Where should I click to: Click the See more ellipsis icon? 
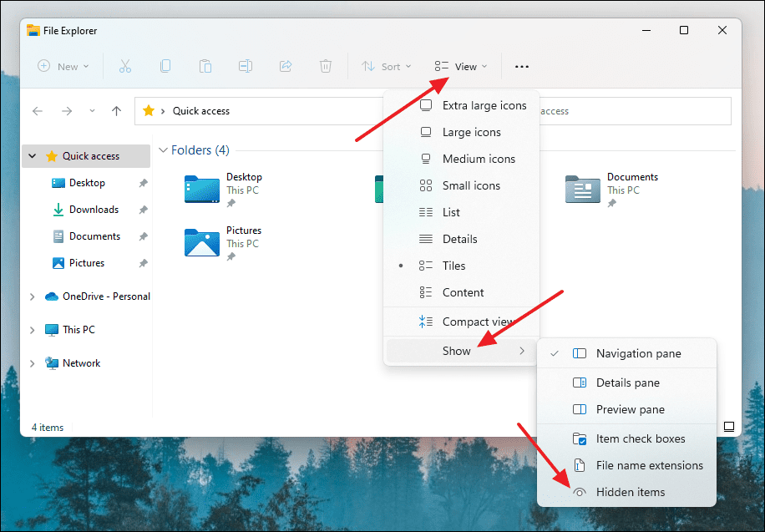[x=522, y=66]
